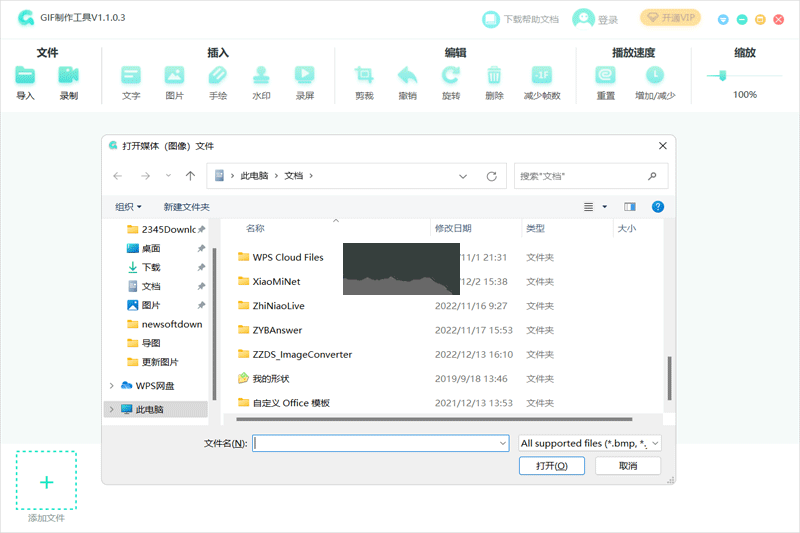Click the 录制 record icon
This screenshot has height=533, width=800.
coord(68,75)
